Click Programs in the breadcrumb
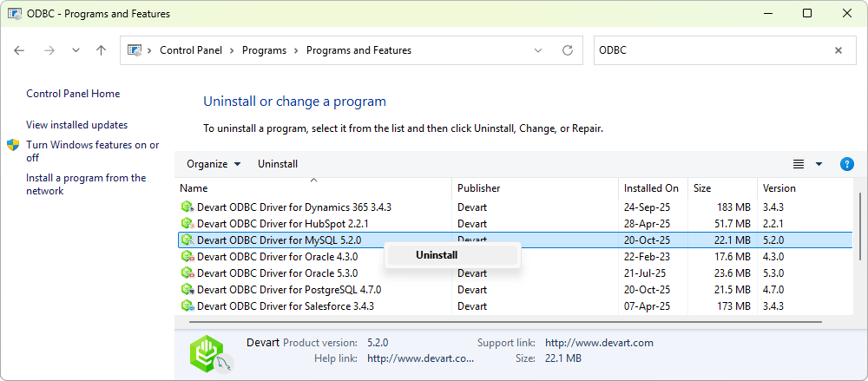The image size is (868, 381). coord(264,50)
